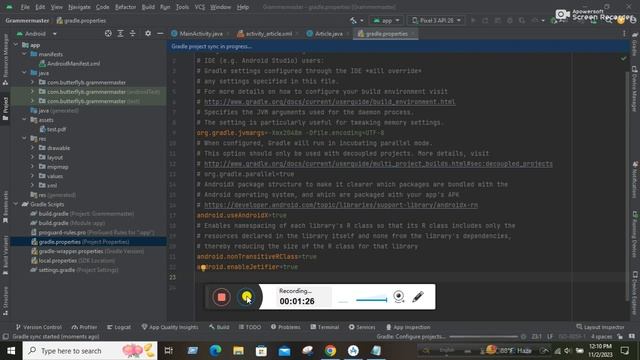The height and width of the screenshot is (360, 640).
Task: Open the app run configuration dropdown
Action: 386,20
